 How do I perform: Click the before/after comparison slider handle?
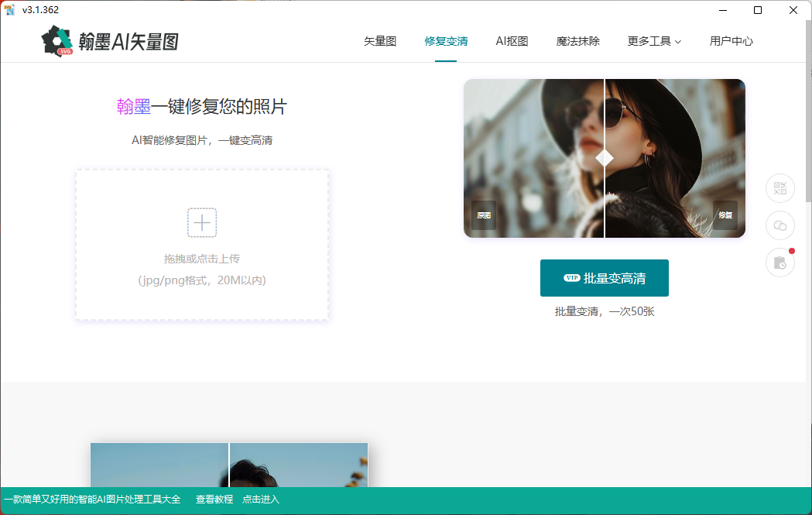[605, 158]
